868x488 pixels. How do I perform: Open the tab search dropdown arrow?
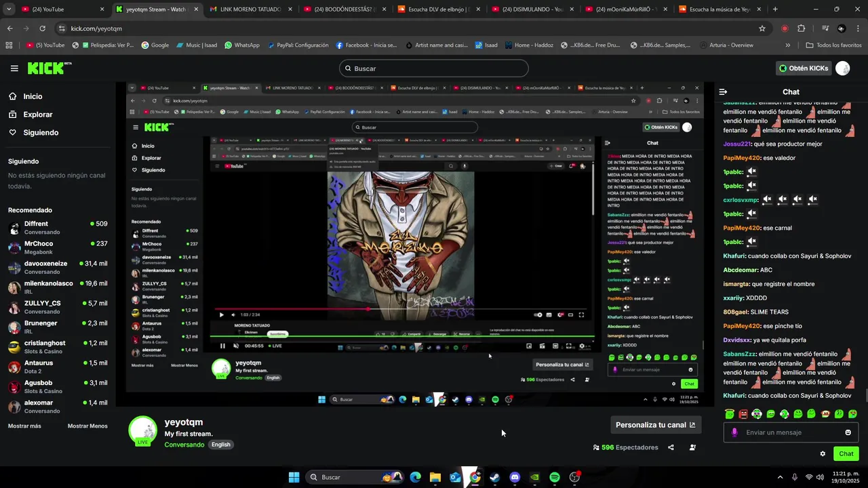pyautogui.click(x=8, y=9)
